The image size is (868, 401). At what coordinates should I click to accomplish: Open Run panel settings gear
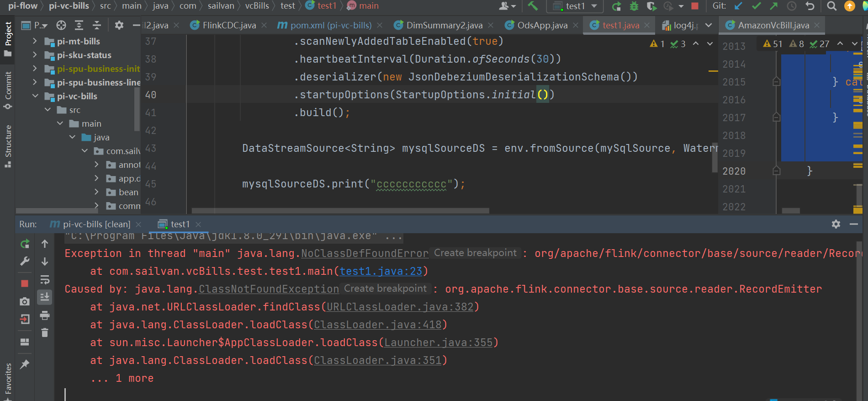tap(836, 224)
